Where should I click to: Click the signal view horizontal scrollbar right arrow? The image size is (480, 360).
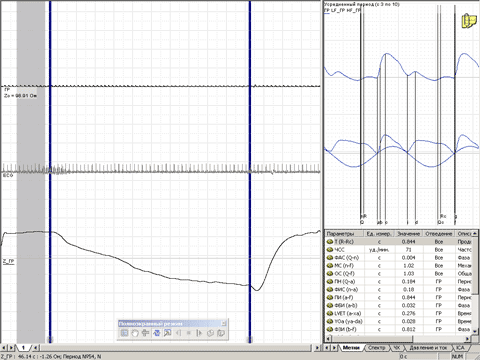317,348
